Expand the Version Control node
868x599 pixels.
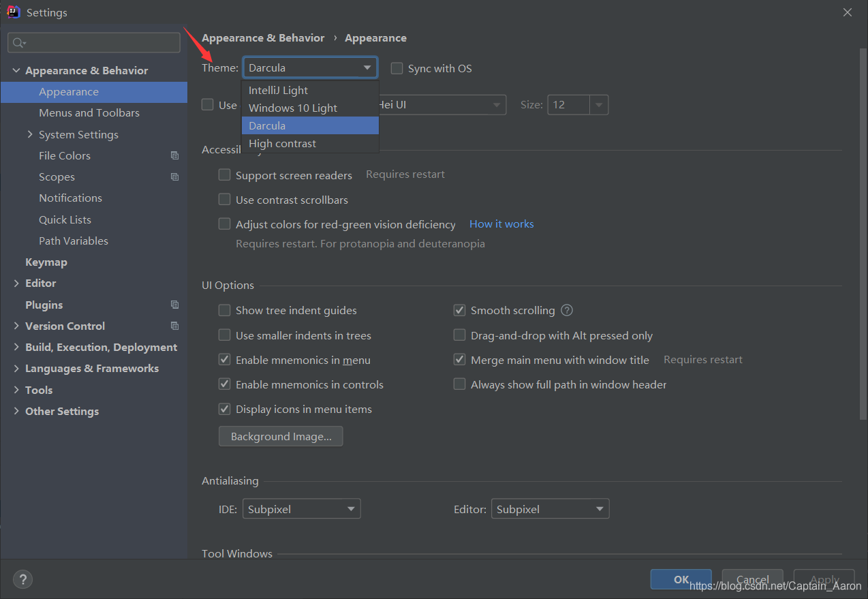pyautogui.click(x=16, y=326)
